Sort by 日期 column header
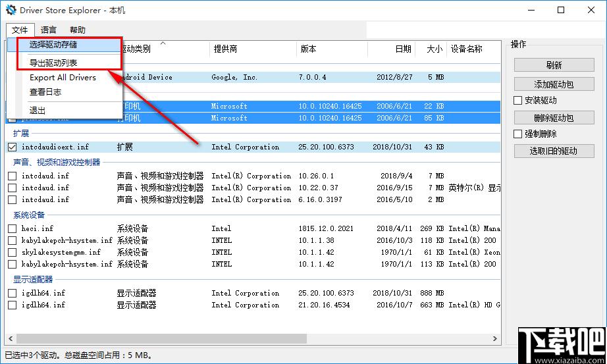 (x=391, y=49)
